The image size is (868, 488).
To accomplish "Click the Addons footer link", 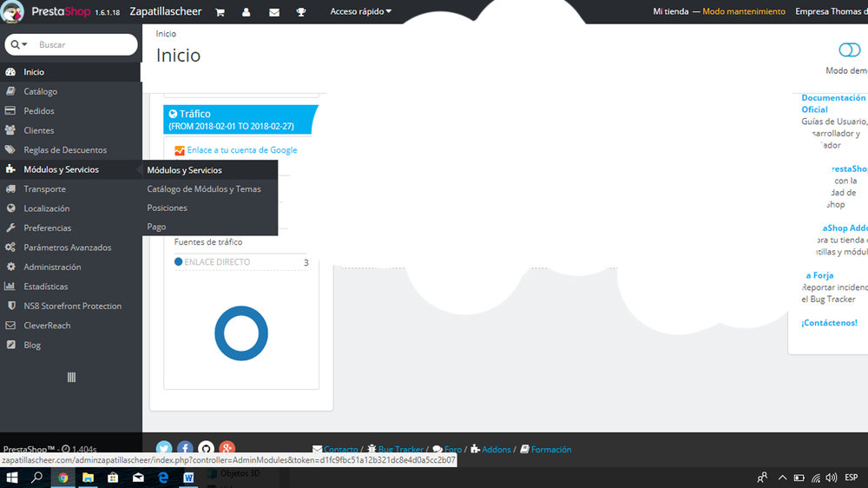I will pos(496,449).
